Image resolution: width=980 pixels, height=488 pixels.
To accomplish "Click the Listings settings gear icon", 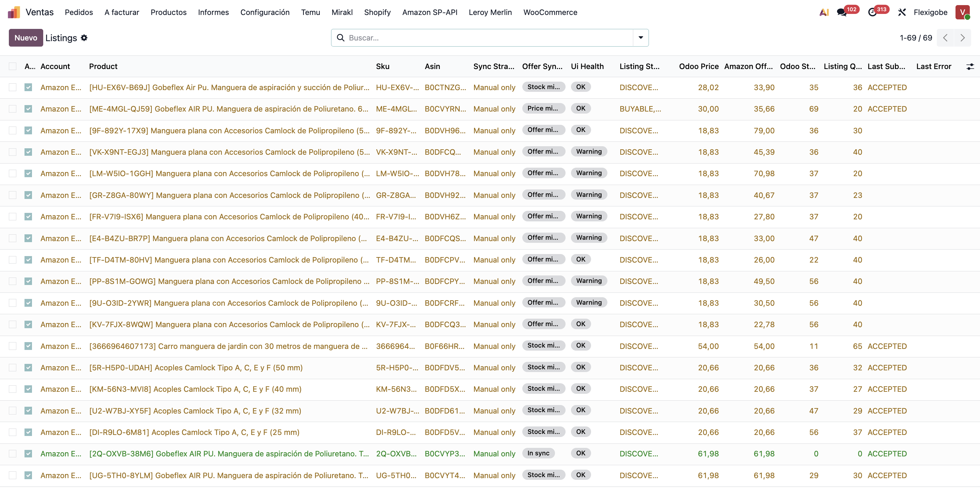I will pyautogui.click(x=84, y=38).
